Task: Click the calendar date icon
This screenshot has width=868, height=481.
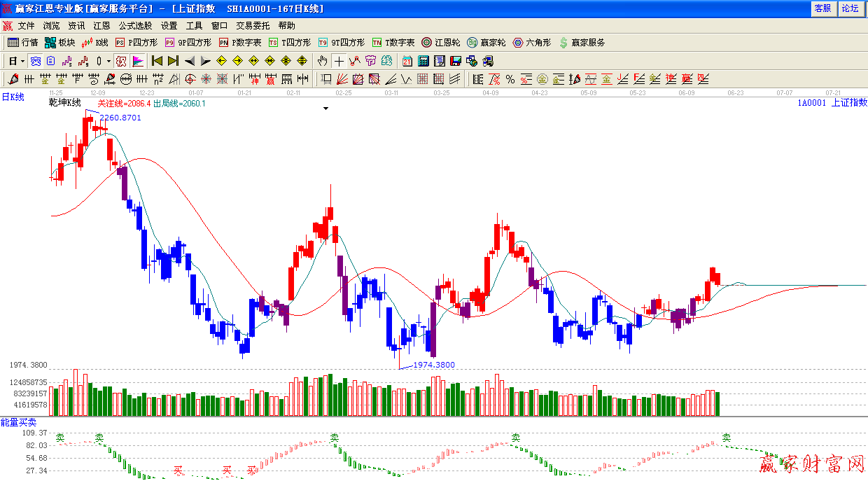Action: pos(407,61)
